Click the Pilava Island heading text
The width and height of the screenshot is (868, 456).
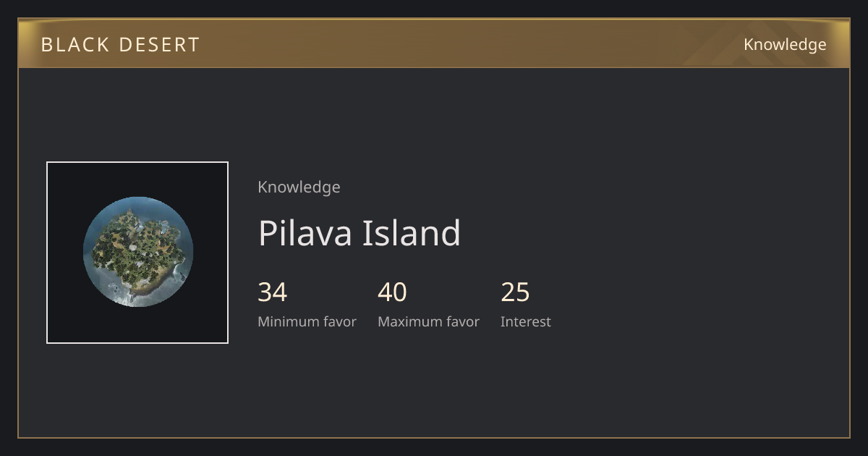point(359,233)
